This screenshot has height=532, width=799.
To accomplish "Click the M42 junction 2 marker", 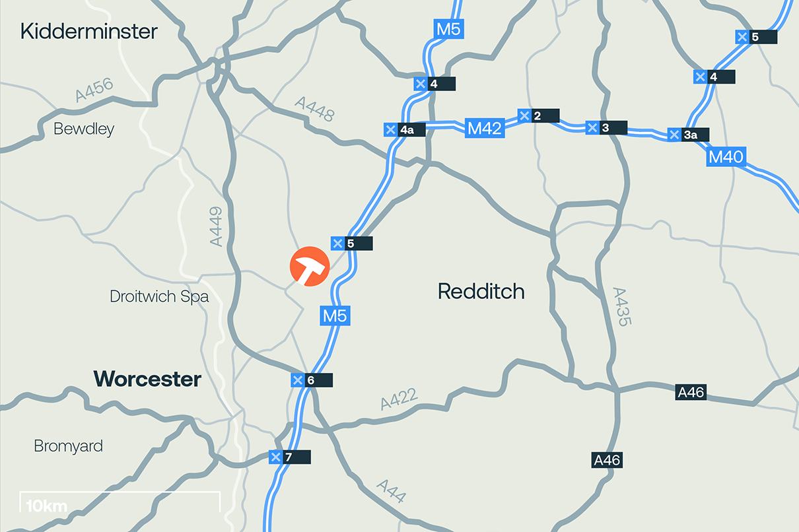I will pos(538,116).
